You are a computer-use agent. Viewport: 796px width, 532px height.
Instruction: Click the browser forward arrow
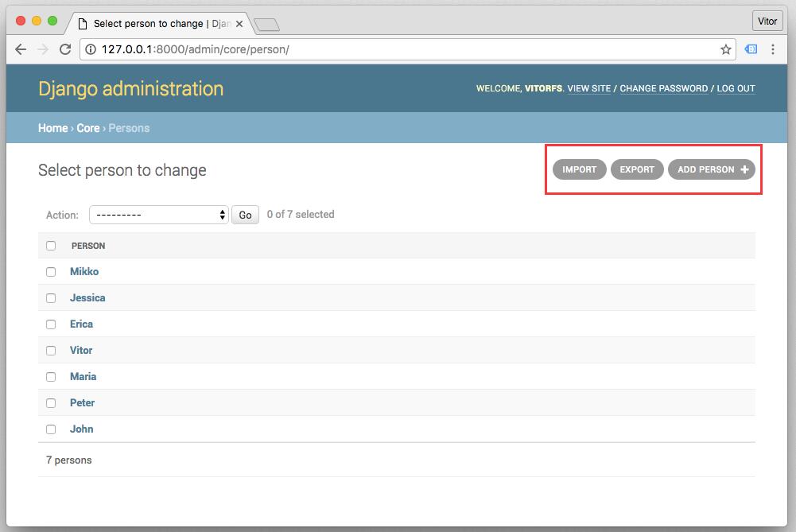coord(43,49)
